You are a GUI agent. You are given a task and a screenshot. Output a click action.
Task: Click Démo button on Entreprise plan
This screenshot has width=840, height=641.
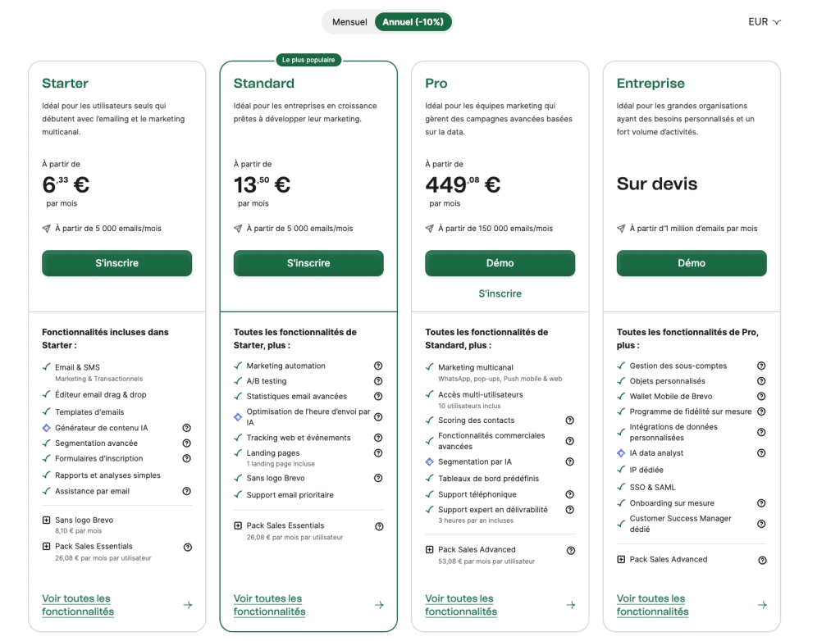click(x=692, y=263)
